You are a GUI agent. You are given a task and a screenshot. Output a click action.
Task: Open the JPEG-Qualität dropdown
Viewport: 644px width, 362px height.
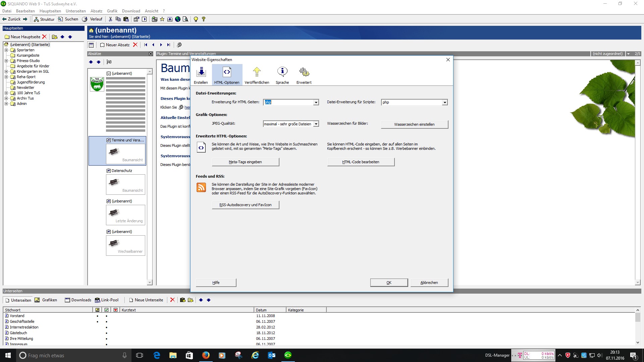click(316, 124)
